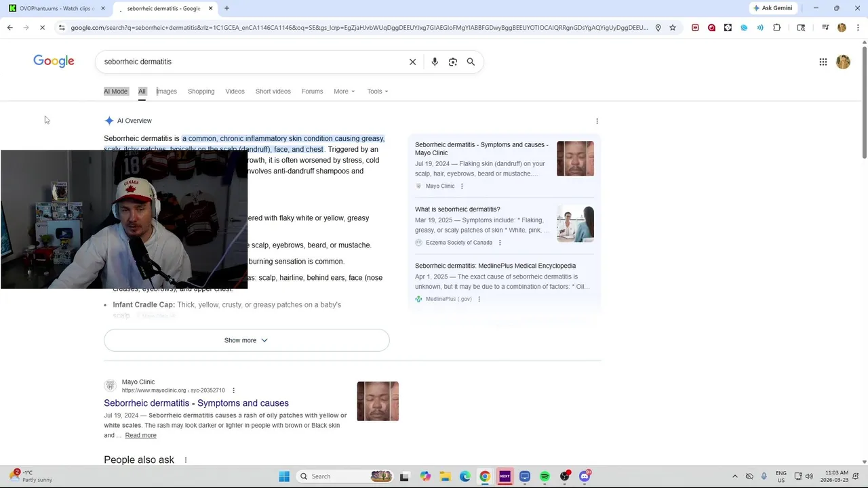Open MedlinePlus source three-dot menu
The image size is (868, 488).
pos(479,299)
